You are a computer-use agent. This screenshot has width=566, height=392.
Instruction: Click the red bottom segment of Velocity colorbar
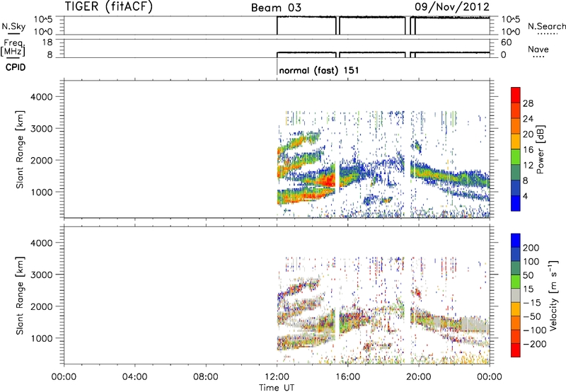516,350
